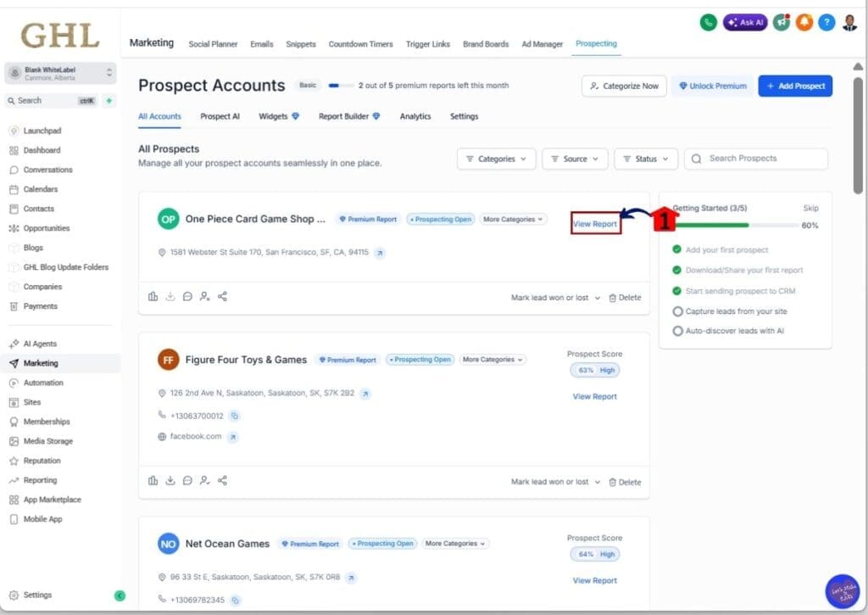Click the Getting Started progress bar
This screenshot has width=868, height=615.
coord(735,226)
